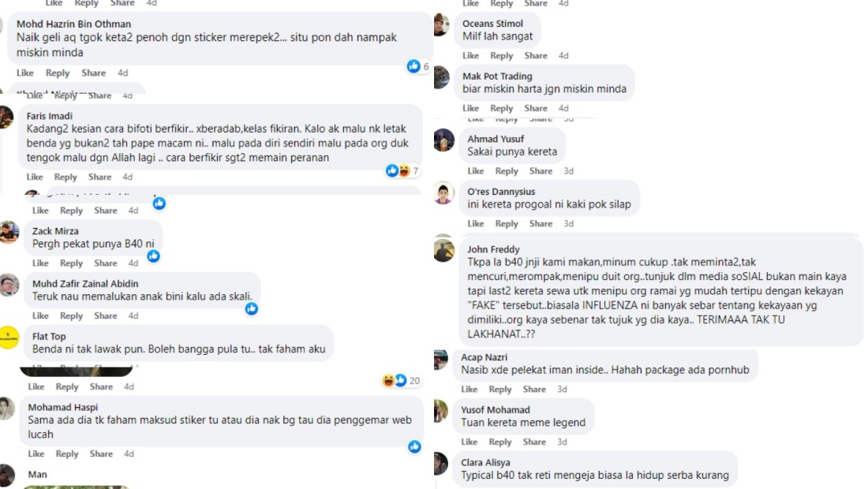Open 3d timestamp on O'res Dannysius comment

568,223
